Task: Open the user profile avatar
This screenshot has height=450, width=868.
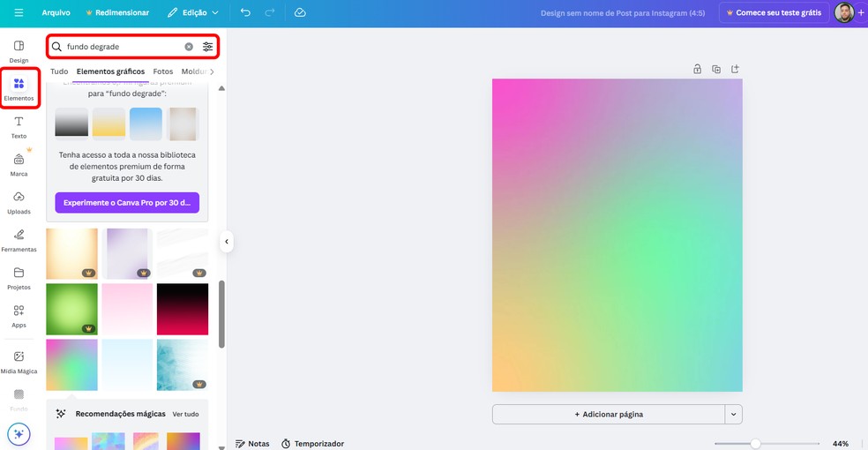Action: 843,12
